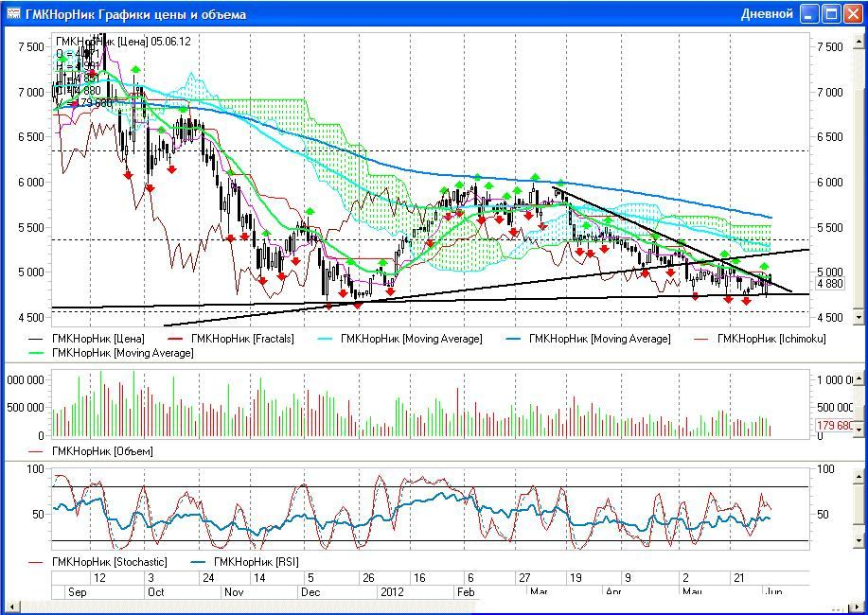Image resolution: width=868 pixels, height=615 pixels.
Task: Click the volume panel scroll up arrow
Action: coord(859,379)
